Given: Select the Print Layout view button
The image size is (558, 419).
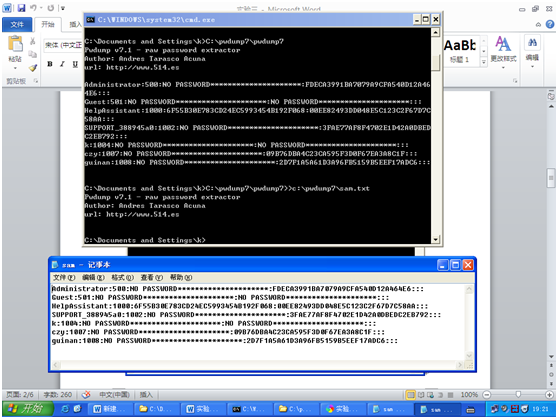Looking at the screenshot, I should (x=411, y=394).
